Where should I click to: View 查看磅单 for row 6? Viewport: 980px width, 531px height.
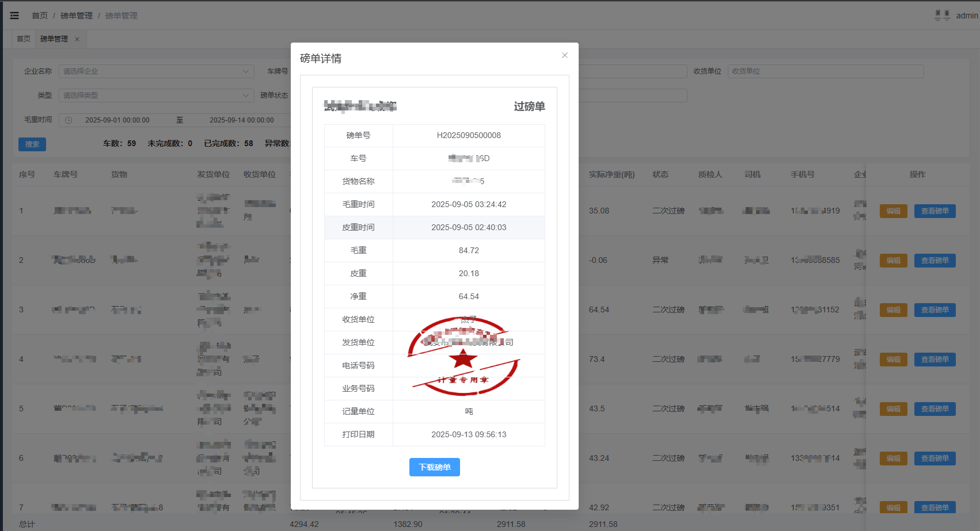(935, 459)
